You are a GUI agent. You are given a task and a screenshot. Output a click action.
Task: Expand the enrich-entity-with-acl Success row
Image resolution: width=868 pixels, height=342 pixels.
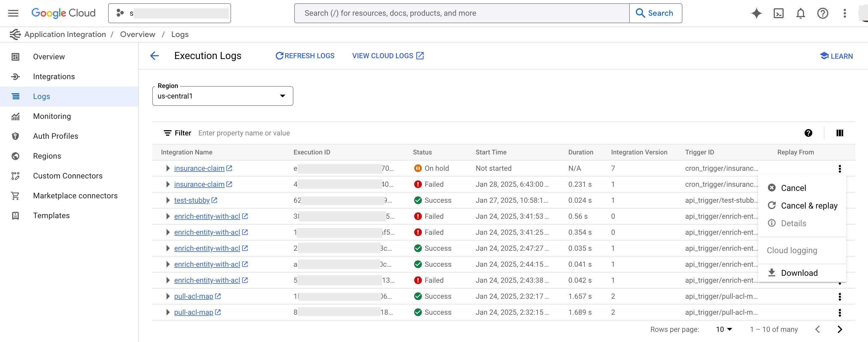point(167,248)
